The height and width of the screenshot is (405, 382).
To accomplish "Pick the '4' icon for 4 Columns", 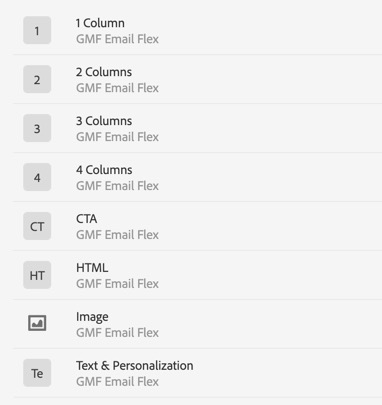I will pos(37,177).
